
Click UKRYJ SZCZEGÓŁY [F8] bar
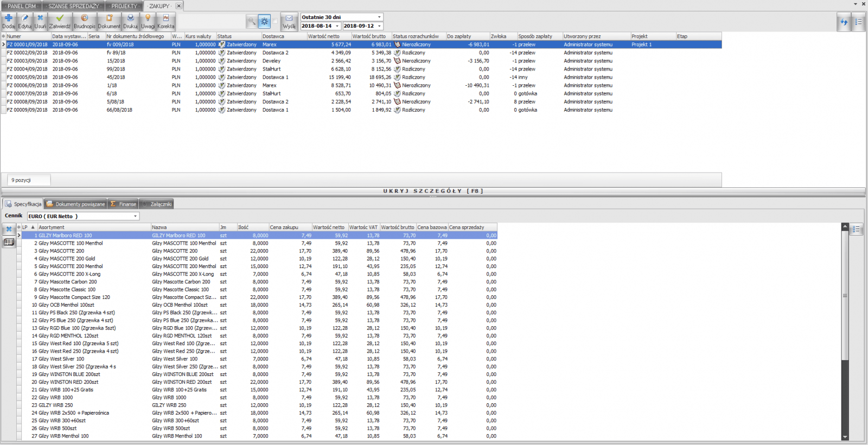(433, 191)
